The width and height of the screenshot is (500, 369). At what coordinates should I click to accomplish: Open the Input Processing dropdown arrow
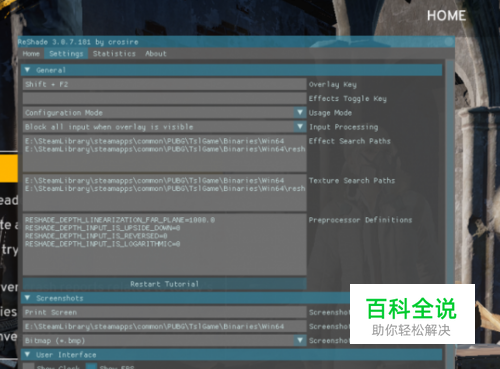(x=300, y=127)
